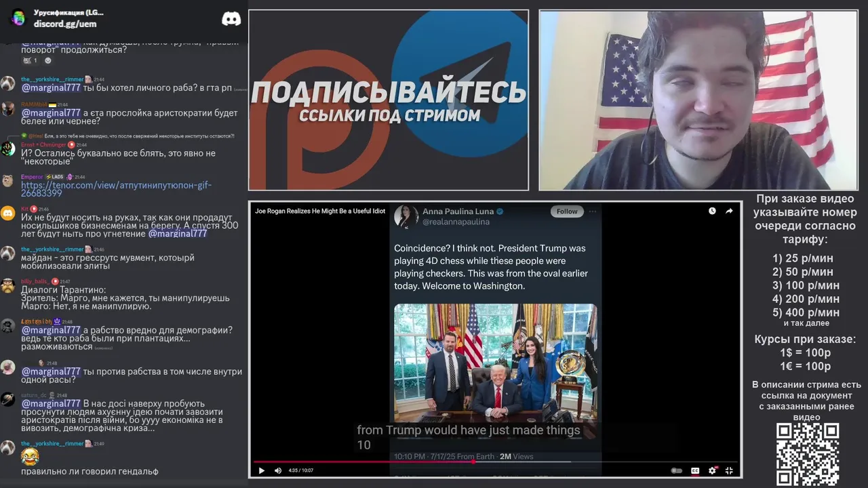The image size is (868, 488).
Task: Click the ПОДПИСЫВАЙТЕСЬ banner
Action: pos(389,100)
